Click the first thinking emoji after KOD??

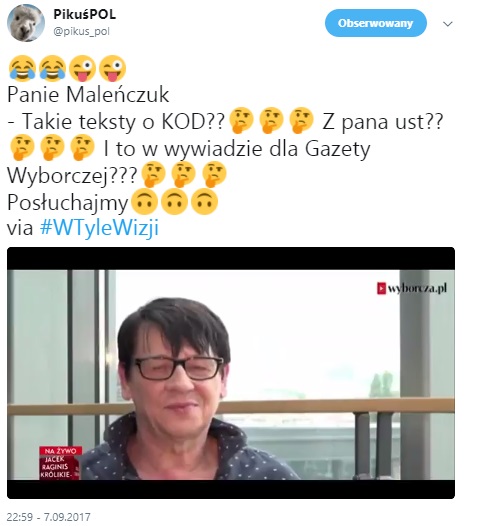coord(241,120)
